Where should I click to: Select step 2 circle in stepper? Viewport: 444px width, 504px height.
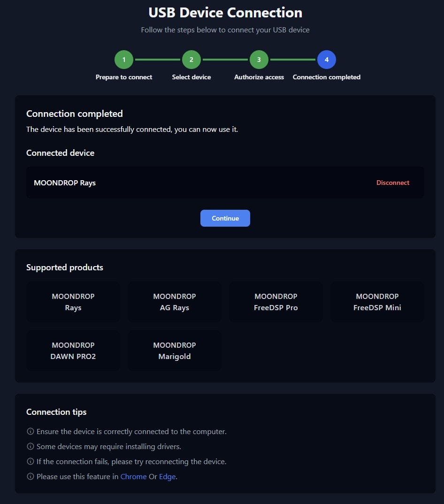(191, 60)
